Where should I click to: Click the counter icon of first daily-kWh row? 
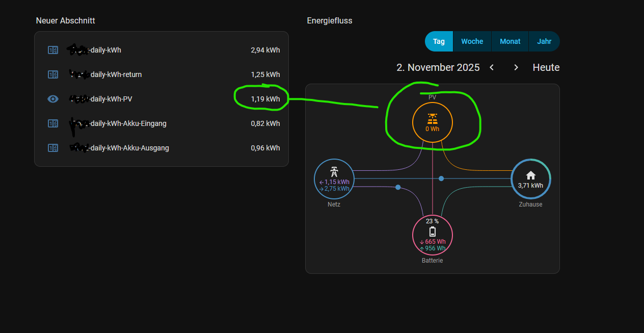(53, 50)
